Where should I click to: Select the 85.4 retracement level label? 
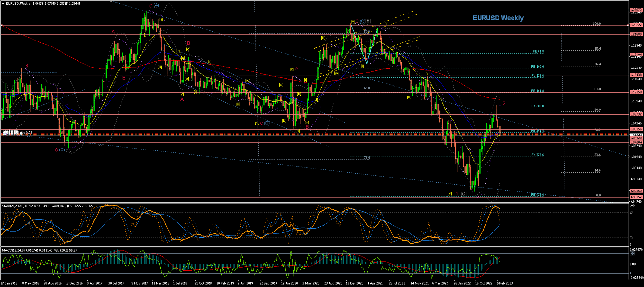[597, 48]
